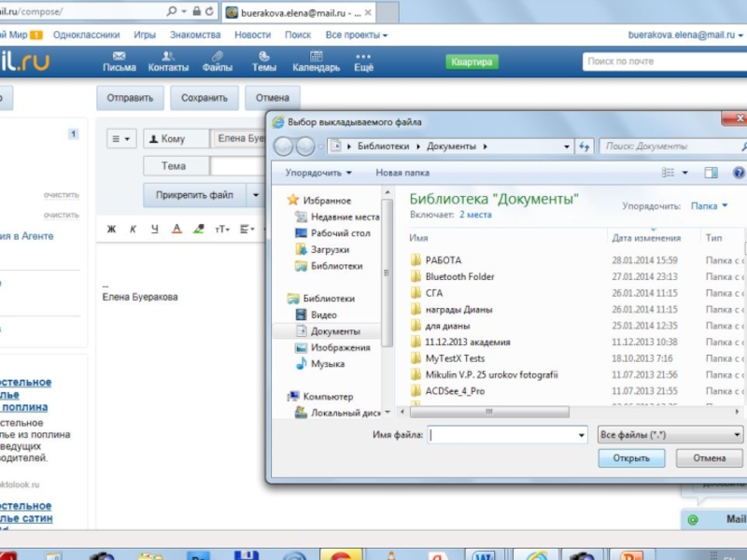Click the help icon in file dialog
Image resolution: width=747 pixels, height=560 pixels.
[739, 173]
